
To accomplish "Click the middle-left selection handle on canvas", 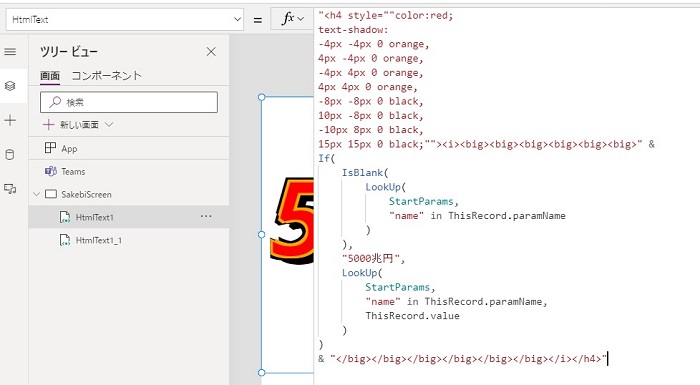I will point(262,234).
